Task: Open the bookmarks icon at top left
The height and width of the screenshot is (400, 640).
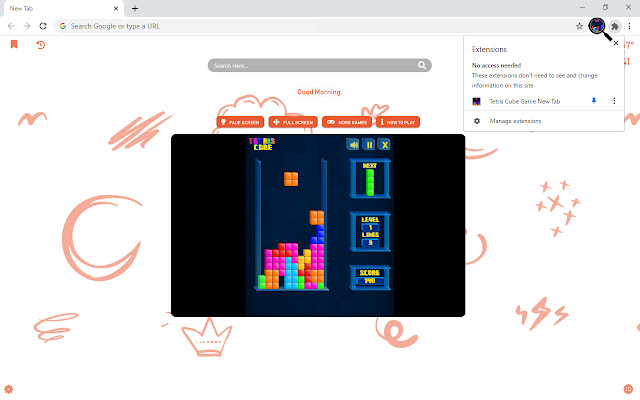Action: [14, 44]
